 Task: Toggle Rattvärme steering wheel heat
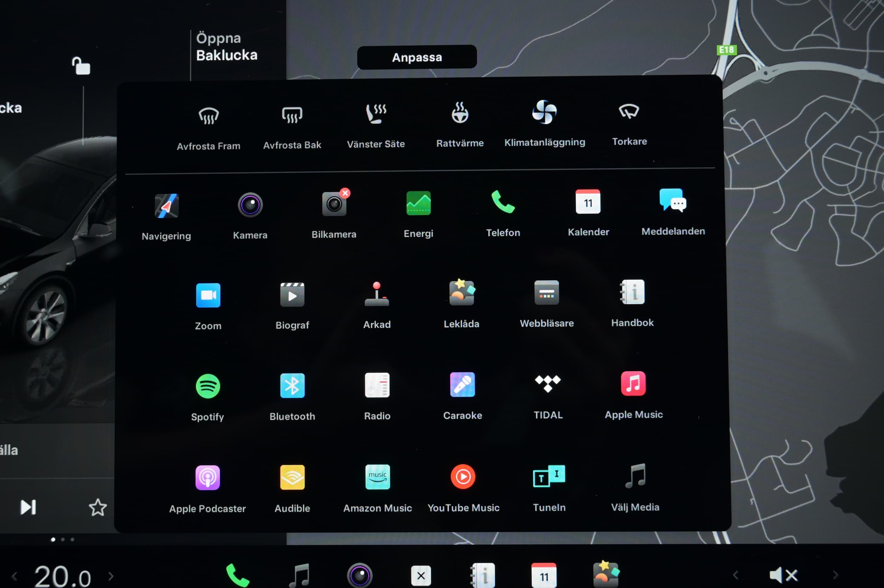click(x=460, y=112)
